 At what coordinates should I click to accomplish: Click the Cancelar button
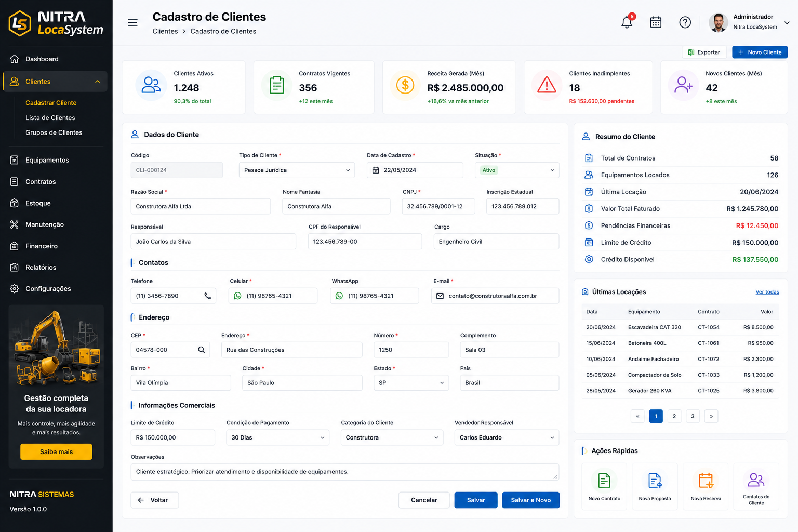424,500
